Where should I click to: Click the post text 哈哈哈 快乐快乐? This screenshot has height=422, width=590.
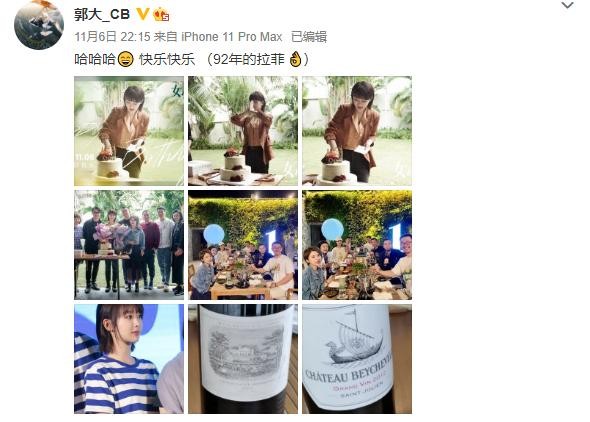pos(134,59)
